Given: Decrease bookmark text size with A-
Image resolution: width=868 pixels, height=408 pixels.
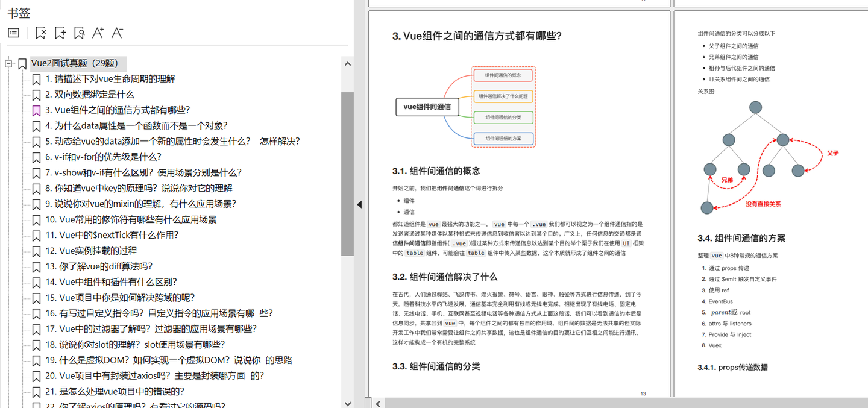Looking at the screenshot, I should (x=118, y=33).
